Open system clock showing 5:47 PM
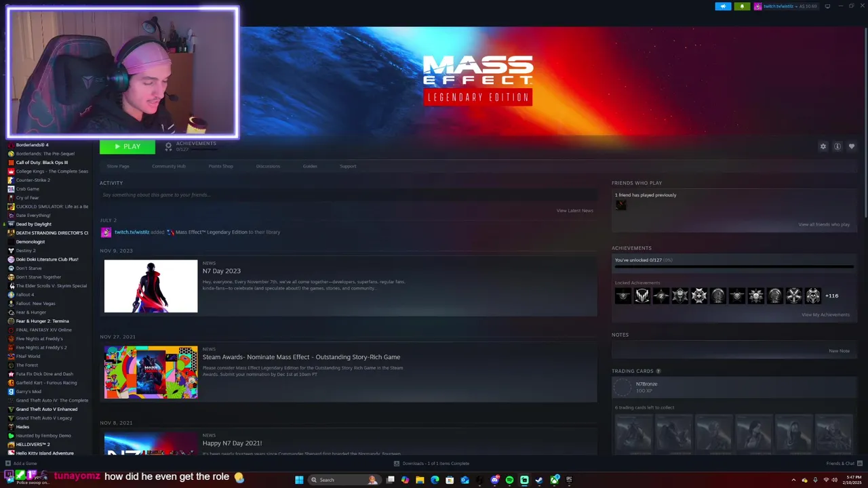868x488 pixels. pyautogui.click(x=853, y=480)
